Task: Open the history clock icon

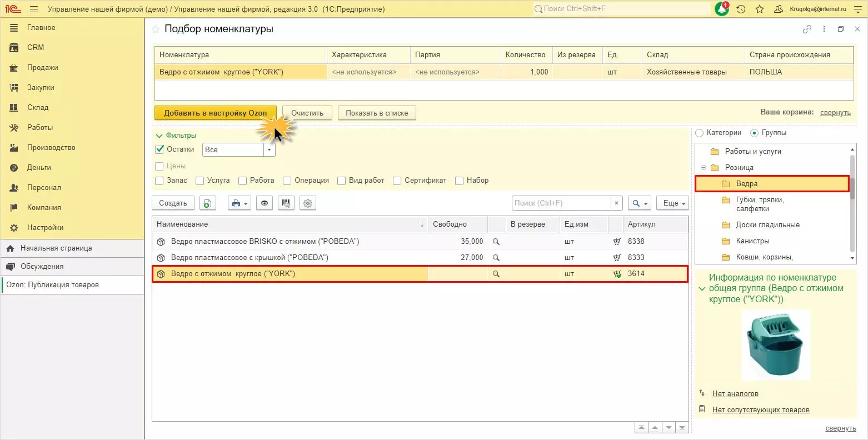Action: pos(741,9)
